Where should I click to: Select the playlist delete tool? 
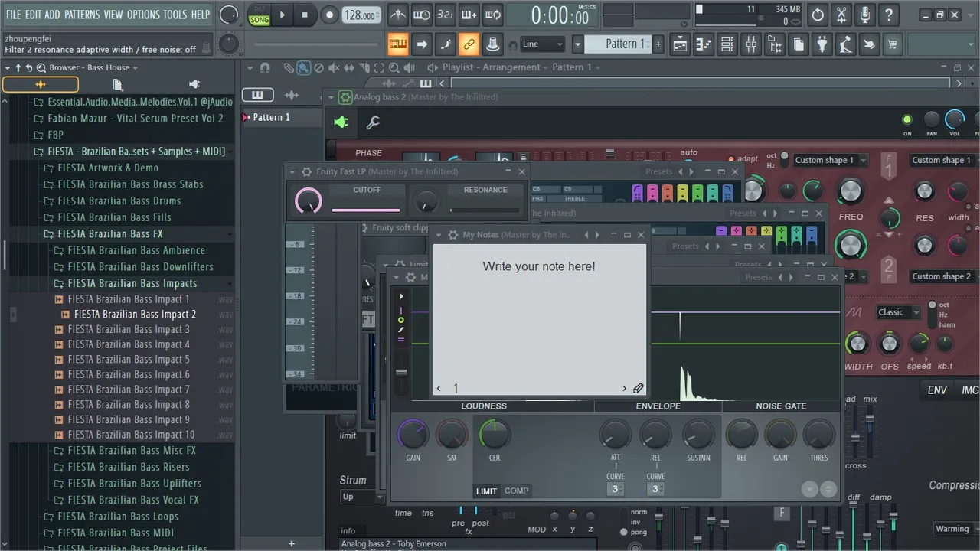coord(318,67)
